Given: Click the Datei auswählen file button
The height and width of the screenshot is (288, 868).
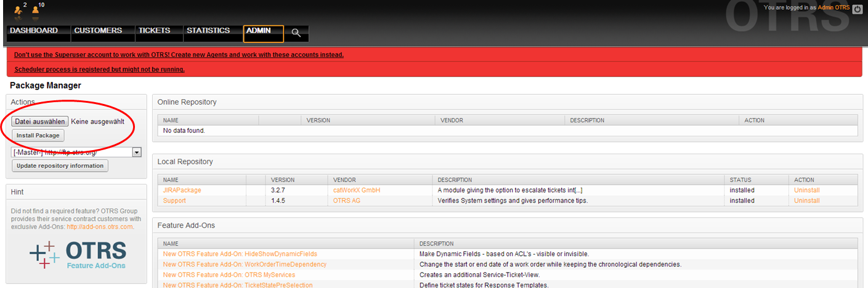Looking at the screenshot, I should 39,122.
